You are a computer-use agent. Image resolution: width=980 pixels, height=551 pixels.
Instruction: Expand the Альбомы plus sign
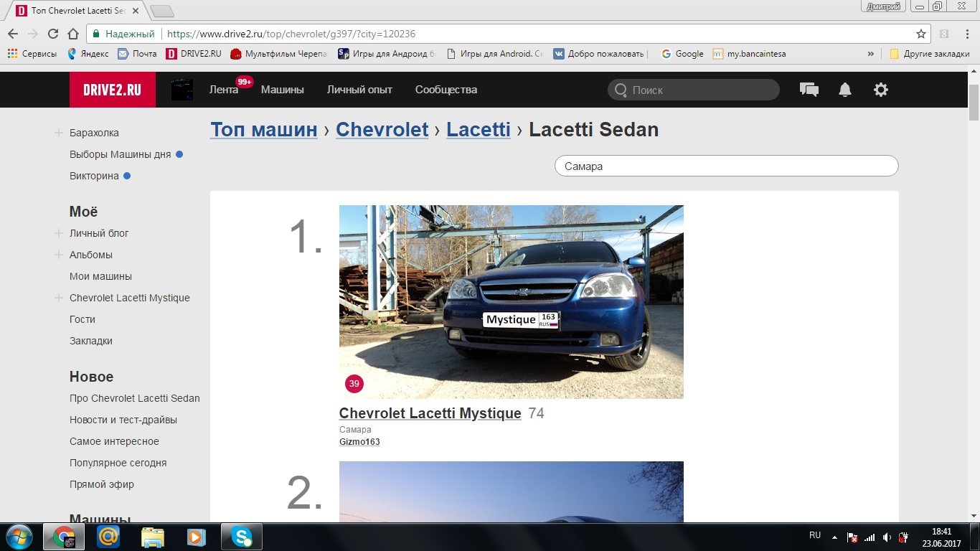click(59, 255)
